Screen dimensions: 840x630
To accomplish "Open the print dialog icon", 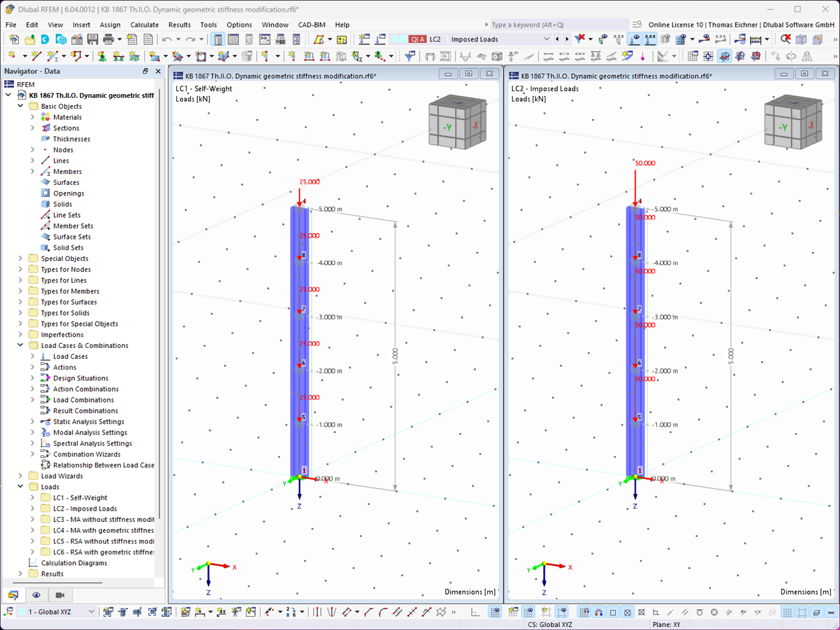I will tap(108, 40).
